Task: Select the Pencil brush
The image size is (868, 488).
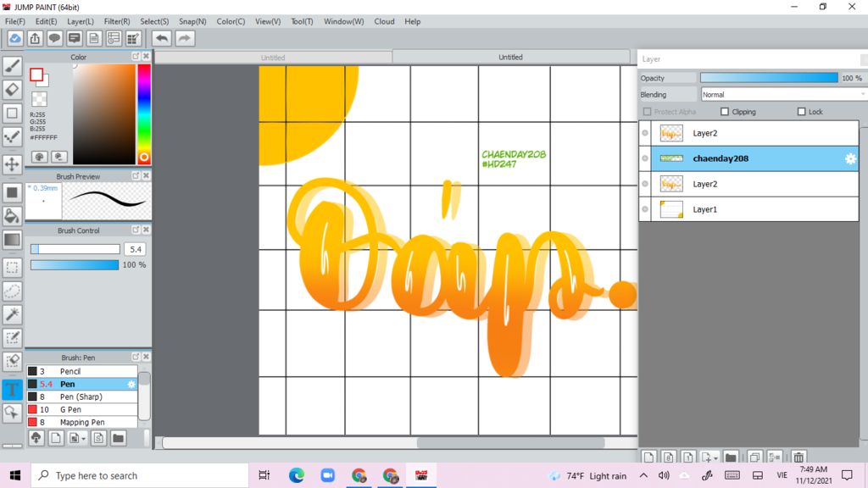Action: (x=82, y=371)
